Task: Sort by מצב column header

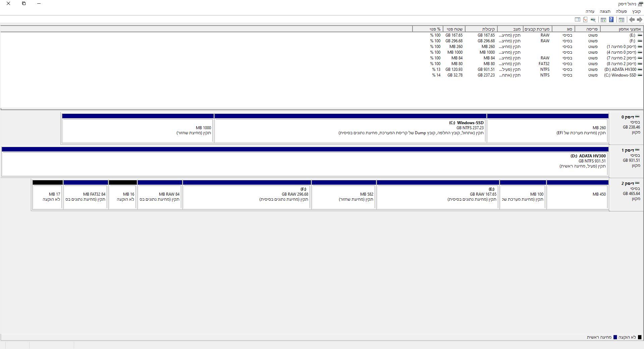Action: pos(510,29)
